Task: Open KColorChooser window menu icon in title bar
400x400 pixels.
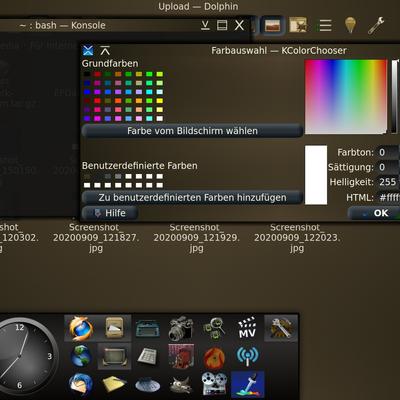Action: coord(88,51)
